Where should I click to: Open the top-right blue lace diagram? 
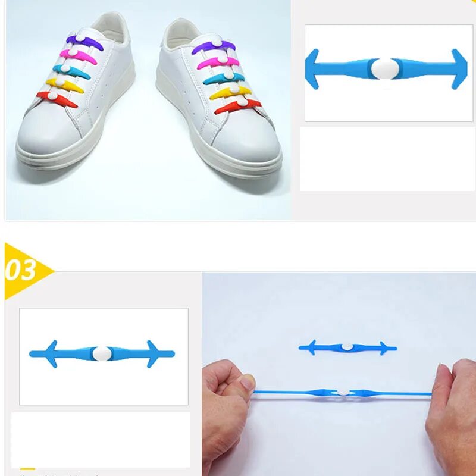[x=389, y=73]
